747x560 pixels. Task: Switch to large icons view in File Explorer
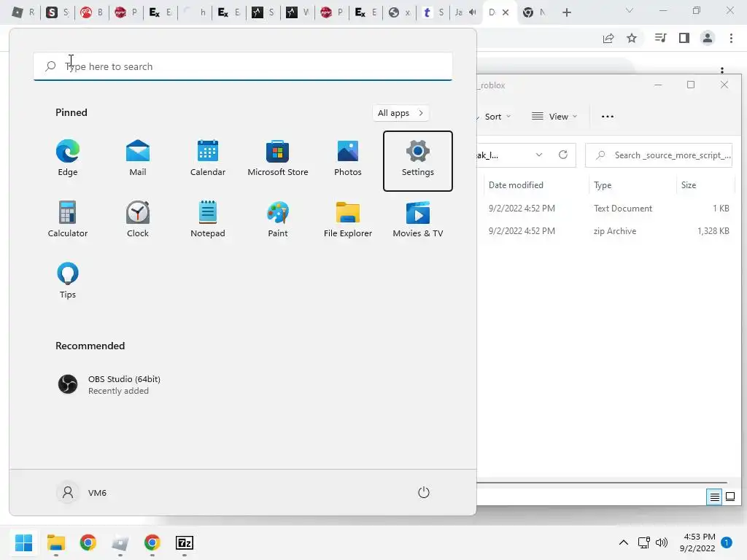point(729,497)
